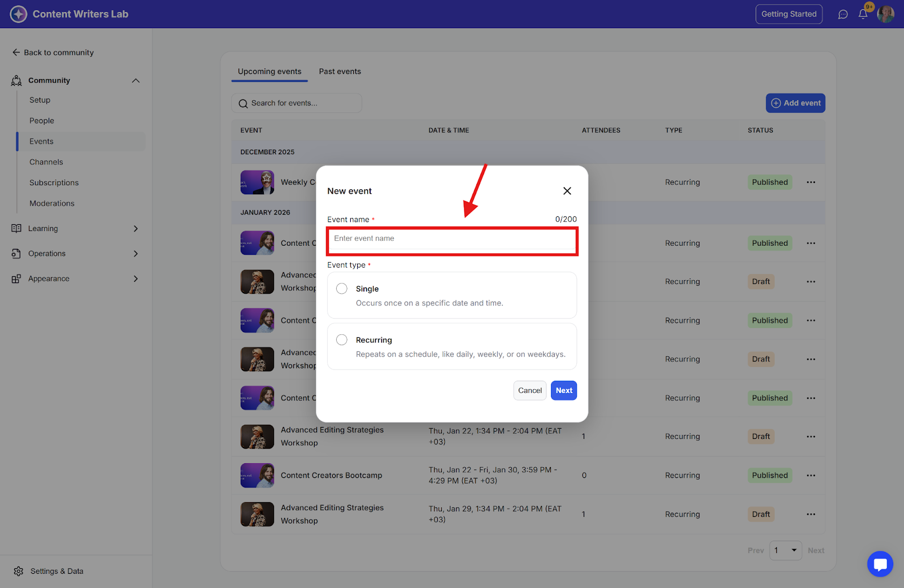Open the Settings & Data gear icon
The image size is (904, 588).
click(19, 571)
